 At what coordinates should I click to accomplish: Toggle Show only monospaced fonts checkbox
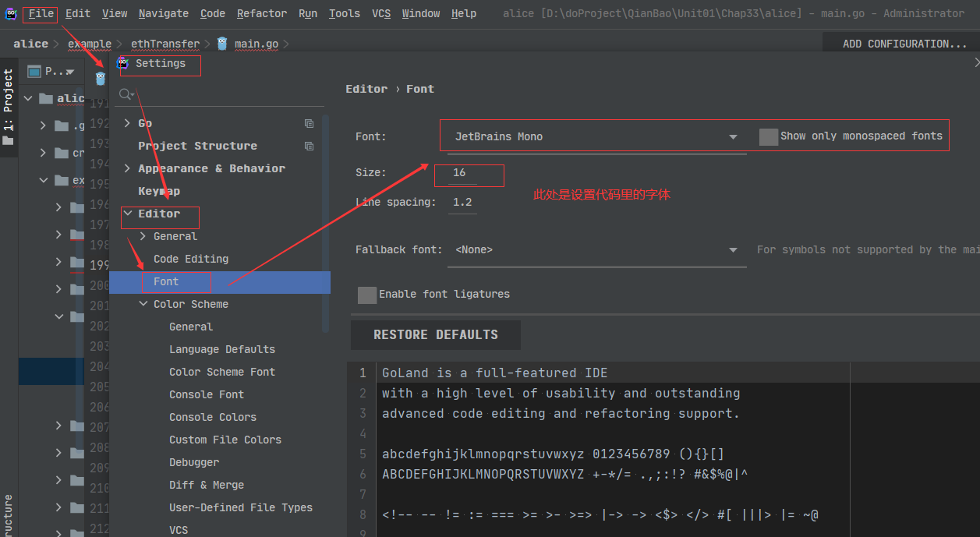point(769,136)
